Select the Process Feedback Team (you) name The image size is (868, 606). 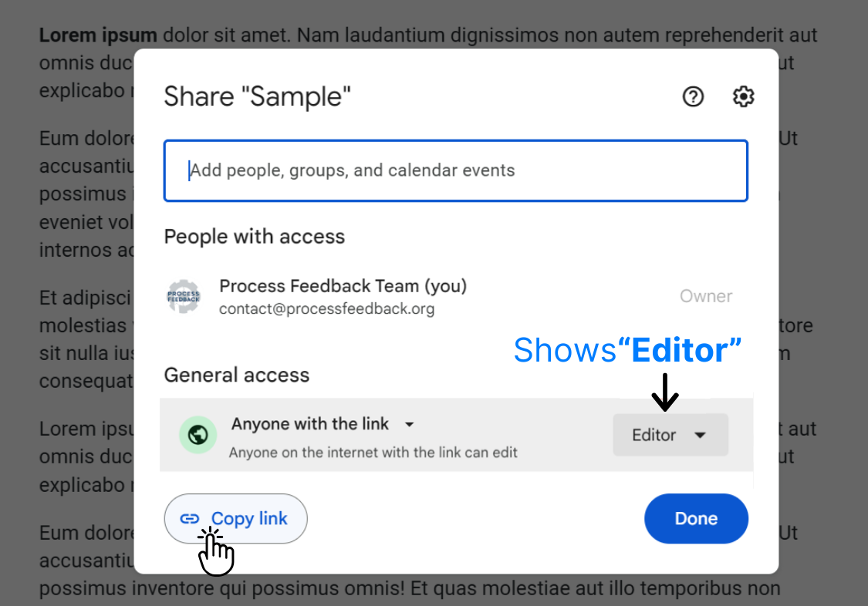[x=343, y=286]
